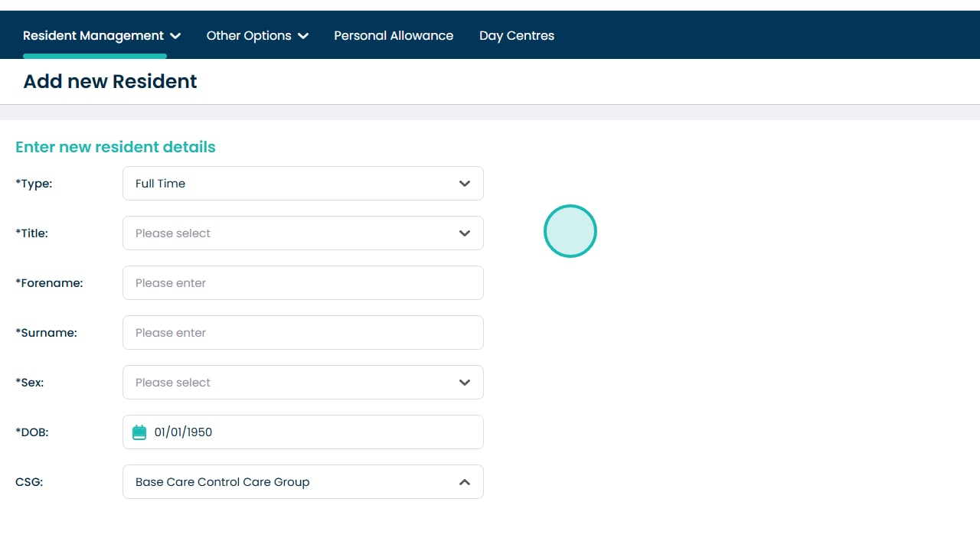Go to Personal Allowance
The height and width of the screenshot is (551, 980).
pyautogui.click(x=394, y=36)
